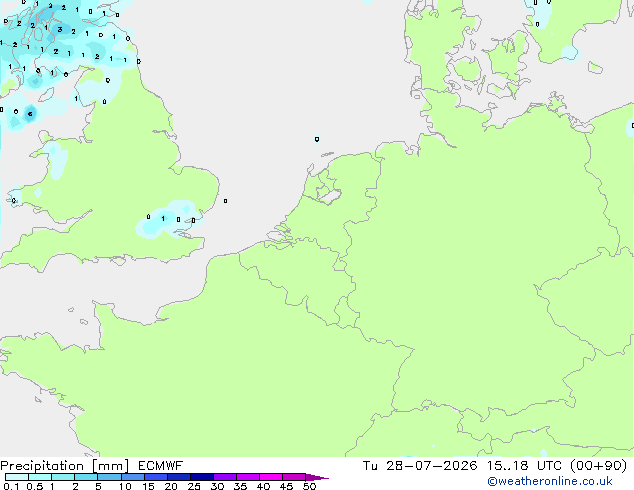This screenshot has width=634, height=490.
Task: Click the "30" legend scale label
Action: point(217,486)
